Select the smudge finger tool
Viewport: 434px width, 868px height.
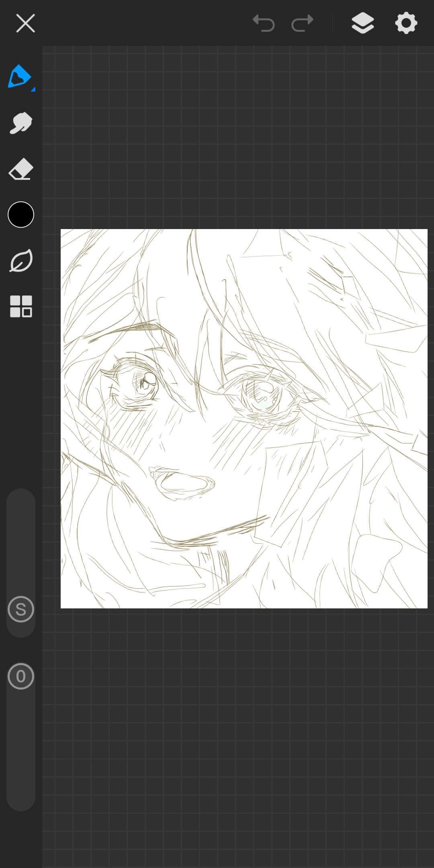pyautogui.click(x=21, y=123)
